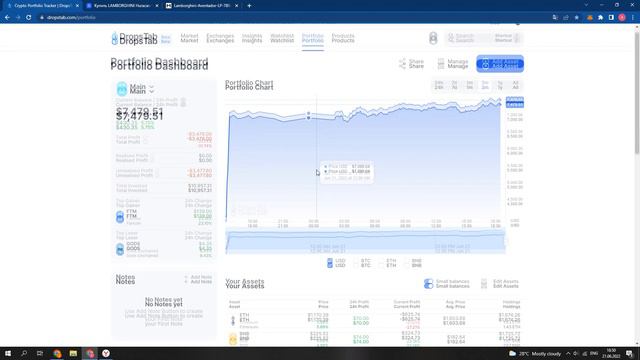Select the 1m chart range
The height and width of the screenshot is (360, 640).
[x=469, y=85]
